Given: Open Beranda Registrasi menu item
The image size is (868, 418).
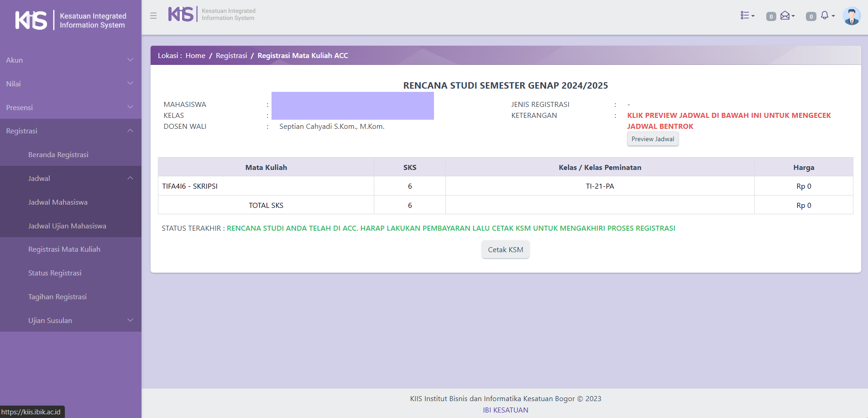Looking at the screenshot, I should pos(58,154).
